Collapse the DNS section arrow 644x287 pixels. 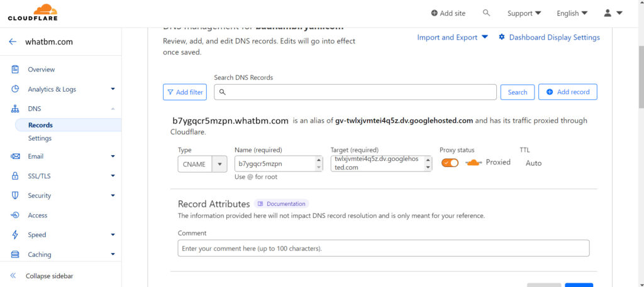click(x=113, y=109)
